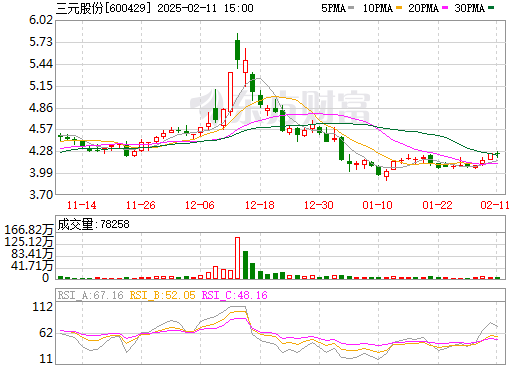Click the 成交量:78258 volume label
520x365 pixels.
(93, 224)
